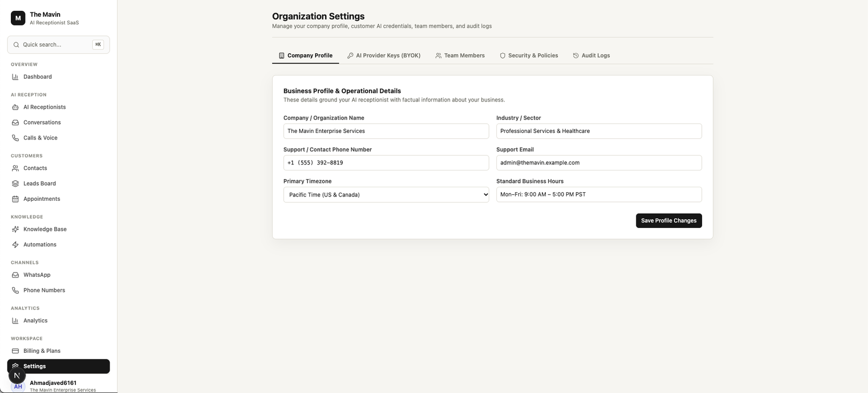Save Profile Changes
The height and width of the screenshot is (393, 868).
point(669,220)
